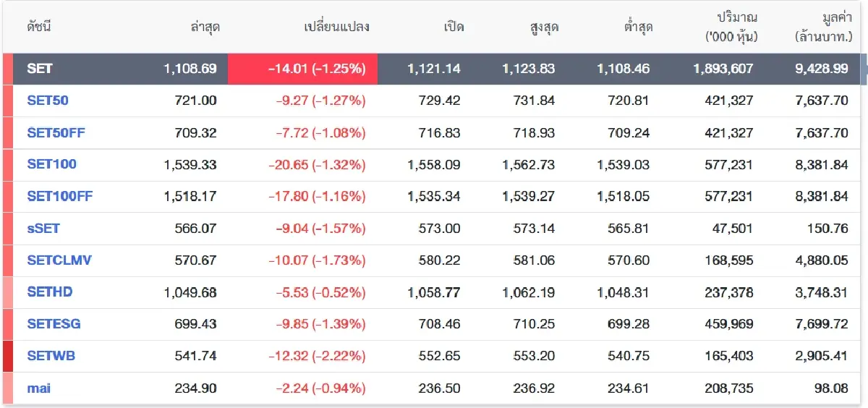
Task: Select the SETESG index link
Action: (x=54, y=323)
